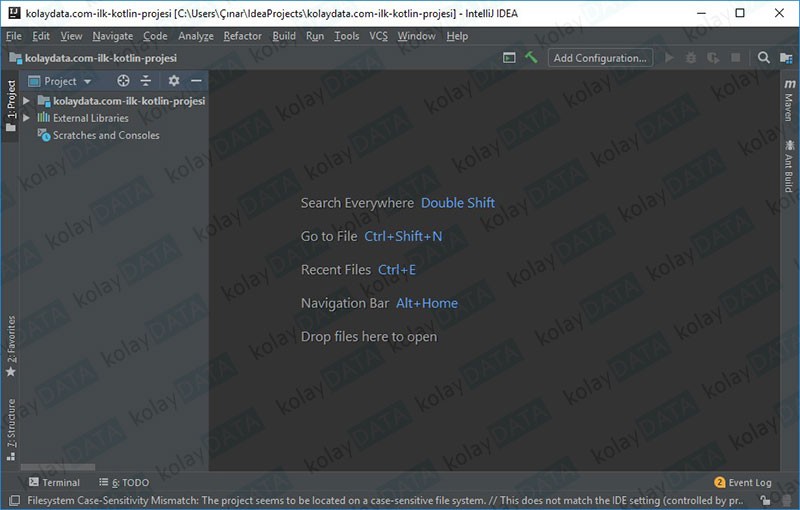Image resolution: width=800 pixels, height=510 pixels.
Task: Click the Run with Coverage icon
Action: point(713,58)
